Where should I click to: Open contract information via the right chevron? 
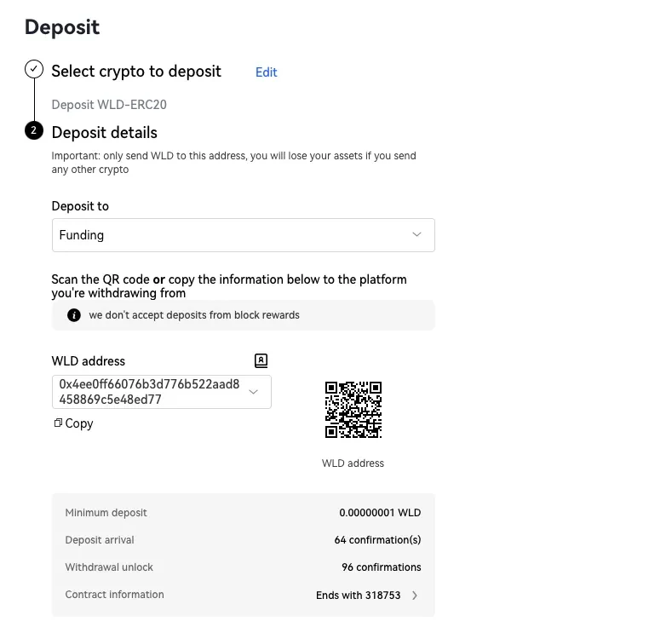[x=415, y=596]
